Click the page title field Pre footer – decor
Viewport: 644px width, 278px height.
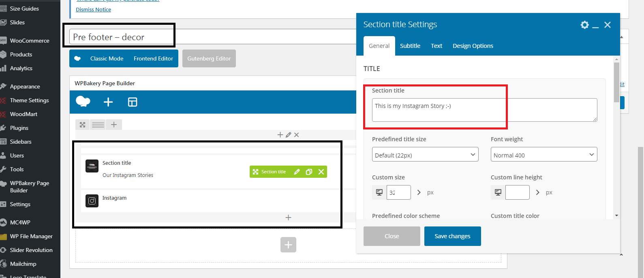[213, 37]
